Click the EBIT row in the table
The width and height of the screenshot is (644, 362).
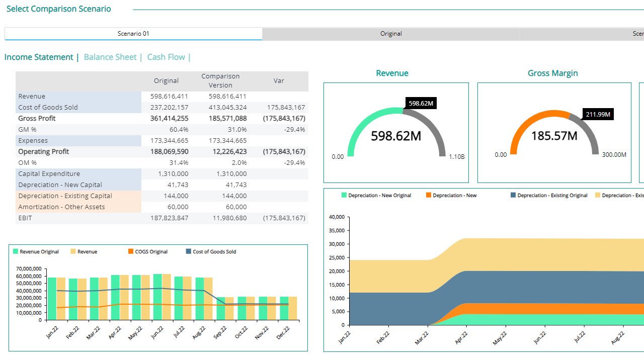pyautogui.click(x=162, y=218)
